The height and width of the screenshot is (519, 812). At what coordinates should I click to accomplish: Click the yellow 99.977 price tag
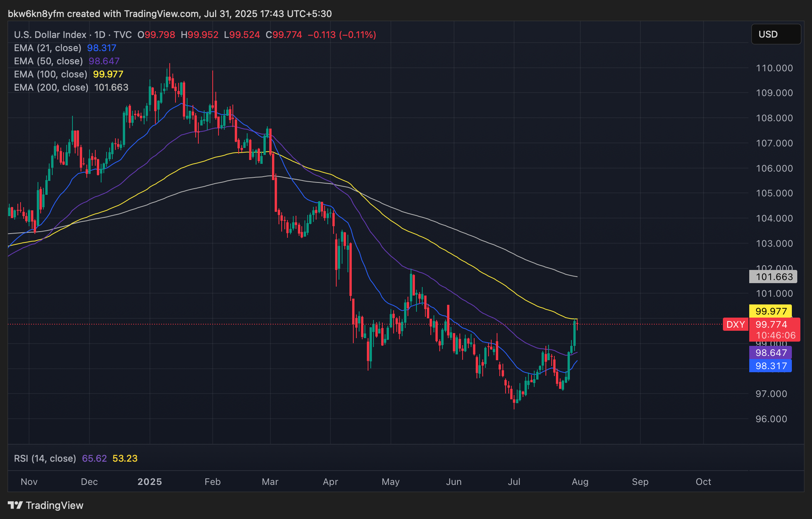771,311
